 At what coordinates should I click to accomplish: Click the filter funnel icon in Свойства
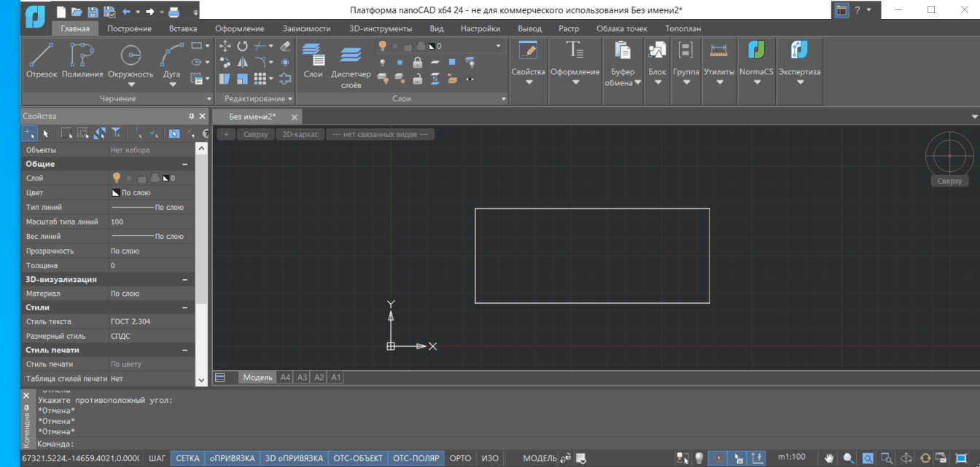click(115, 133)
